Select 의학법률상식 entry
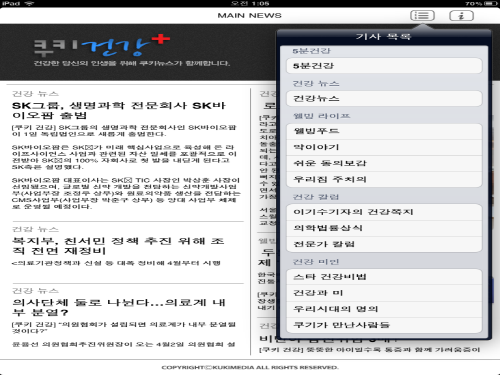This screenshot has width=500, height=375. 384,228
